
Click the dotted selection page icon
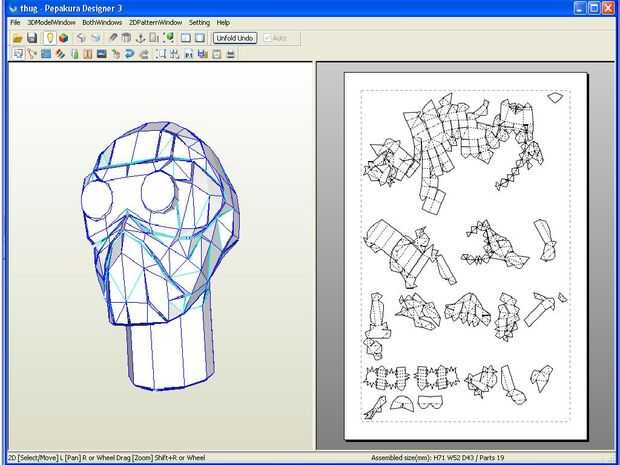click(x=161, y=53)
